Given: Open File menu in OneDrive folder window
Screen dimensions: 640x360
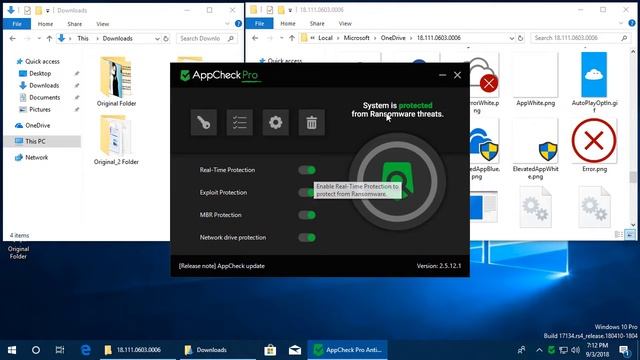Looking at the screenshot, I should (x=259, y=24).
